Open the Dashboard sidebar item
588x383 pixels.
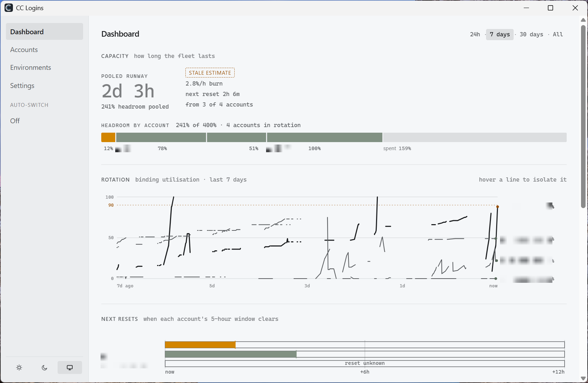(x=44, y=32)
